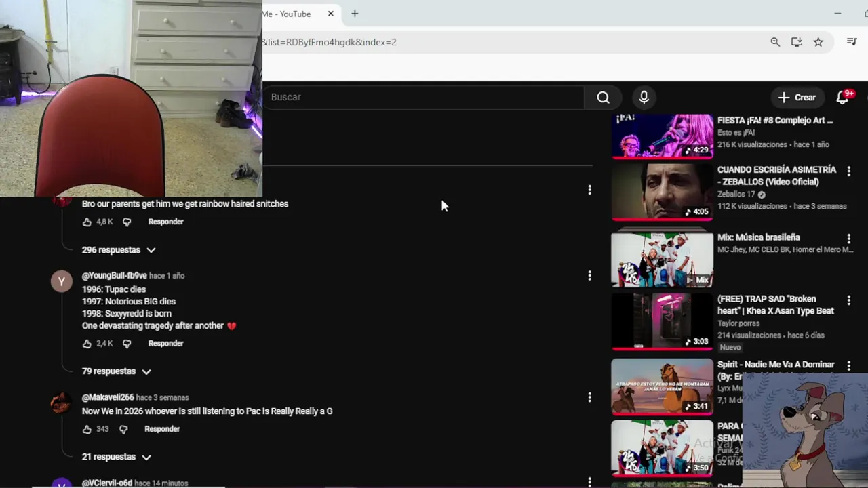Click the hace 14 minutos timestamp
The height and width of the screenshot is (488, 868).
[161, 483]
